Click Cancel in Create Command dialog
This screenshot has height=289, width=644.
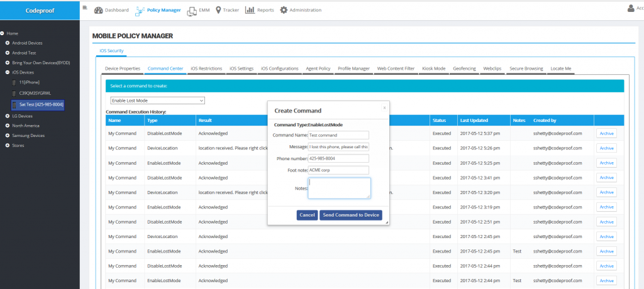(x=307, y=215)
